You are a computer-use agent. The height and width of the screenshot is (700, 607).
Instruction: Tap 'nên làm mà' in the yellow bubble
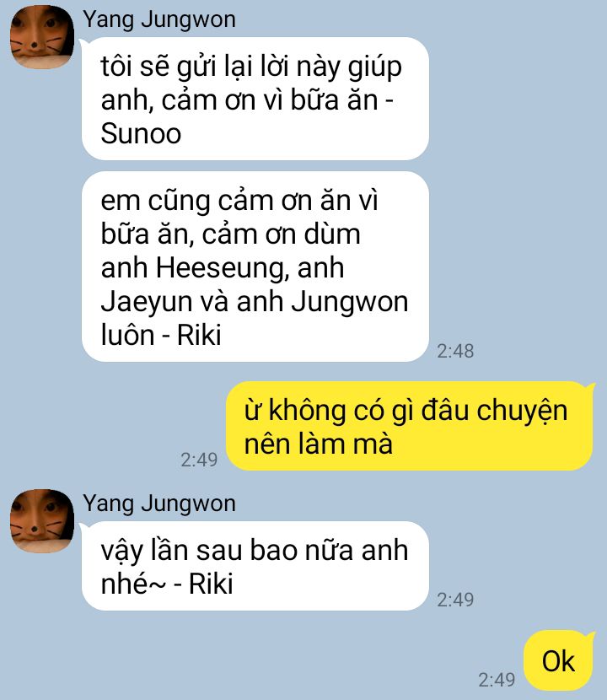point(319,444)
